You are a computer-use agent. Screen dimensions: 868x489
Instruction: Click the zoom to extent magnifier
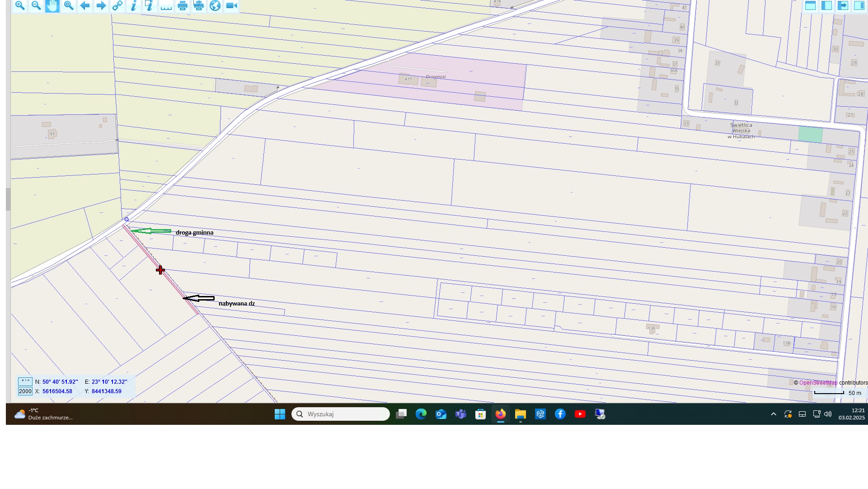[69, 5]
